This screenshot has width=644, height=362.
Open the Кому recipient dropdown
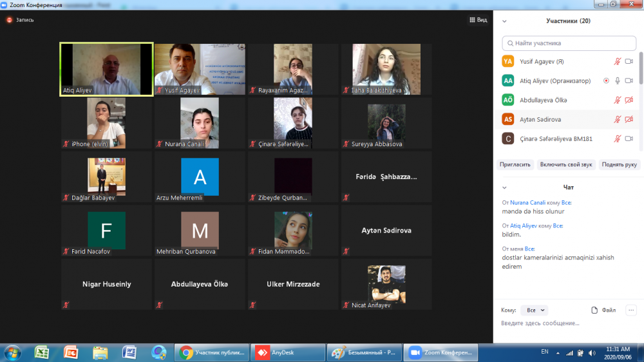(534, 310)
